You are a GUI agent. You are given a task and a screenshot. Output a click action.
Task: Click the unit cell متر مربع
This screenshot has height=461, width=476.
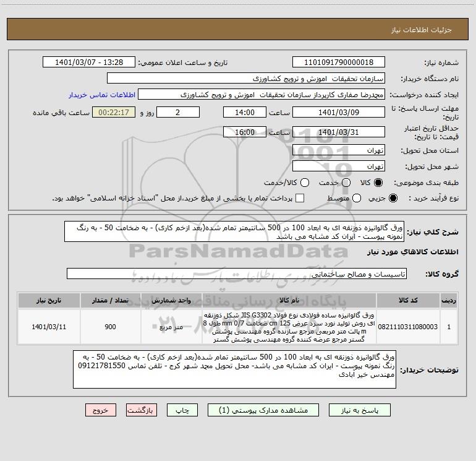point(171,327)
